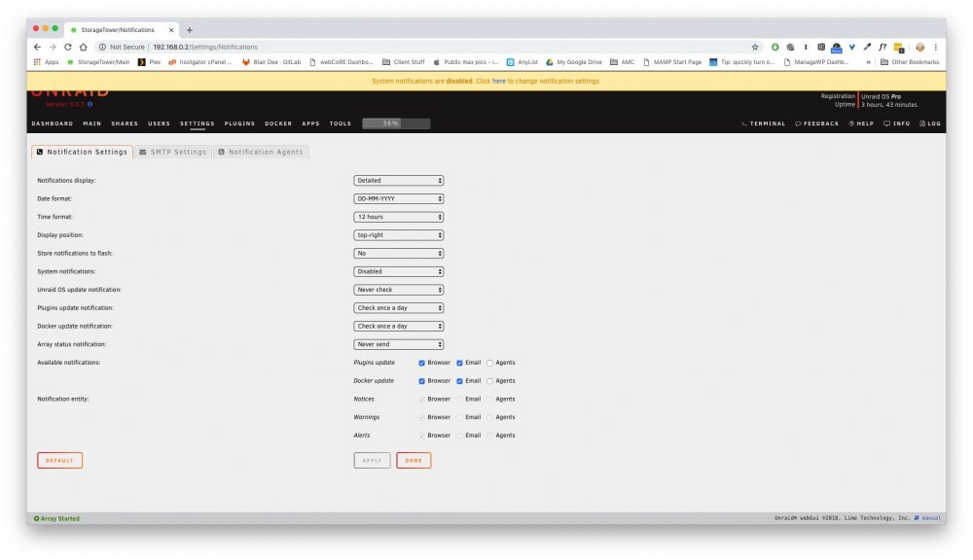
Task: Click the version info icon beside Unraid version
Action: tap(90, 104)
